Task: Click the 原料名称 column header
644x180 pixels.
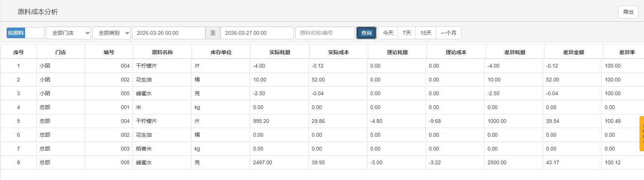Action: coord(162,52)
